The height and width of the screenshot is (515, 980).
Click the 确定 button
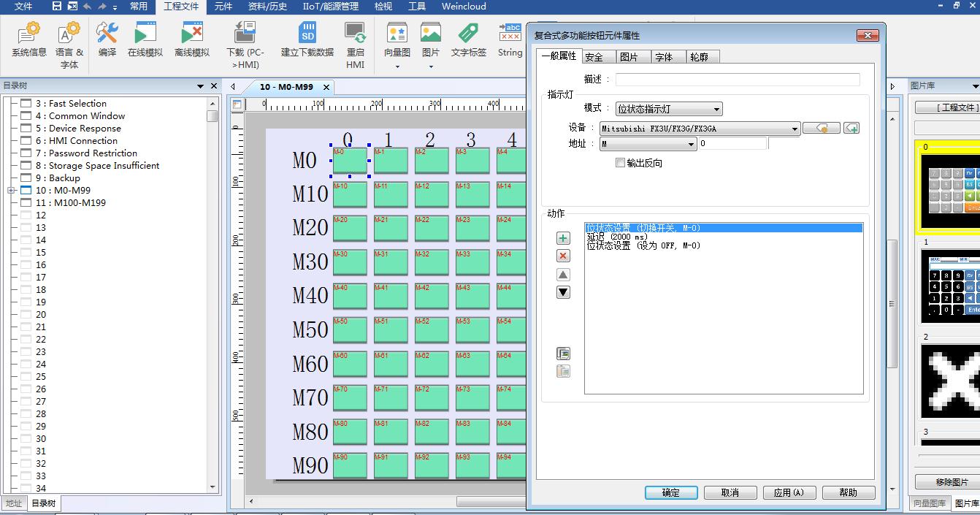point(671,492)
